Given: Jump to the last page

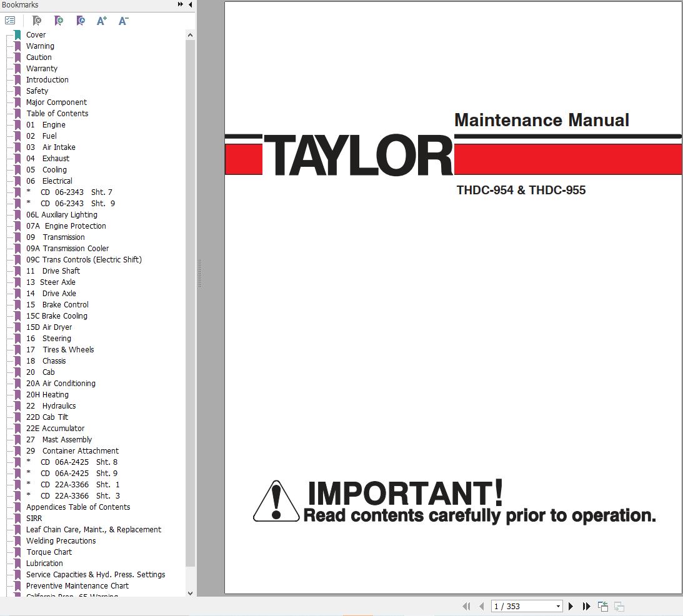Looking at the screenshot, I should (586, 606).
